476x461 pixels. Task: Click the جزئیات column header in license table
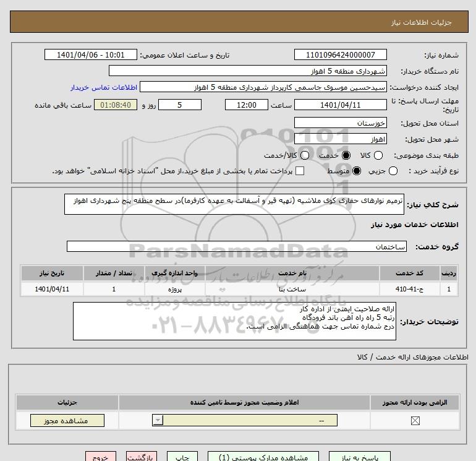click(x=67, y=402)
